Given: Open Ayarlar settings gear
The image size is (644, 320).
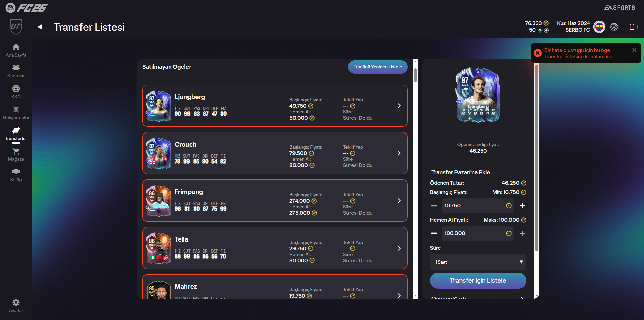Looking at the screenshot, I should coord(16,302).
